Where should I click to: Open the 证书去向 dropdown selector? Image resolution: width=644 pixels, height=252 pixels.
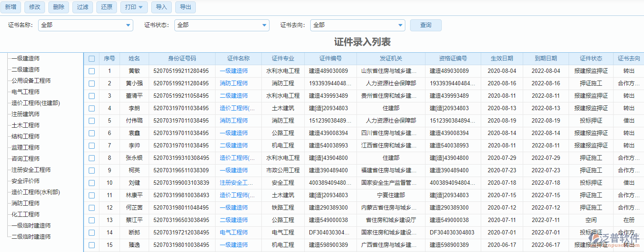pos(400,25)
